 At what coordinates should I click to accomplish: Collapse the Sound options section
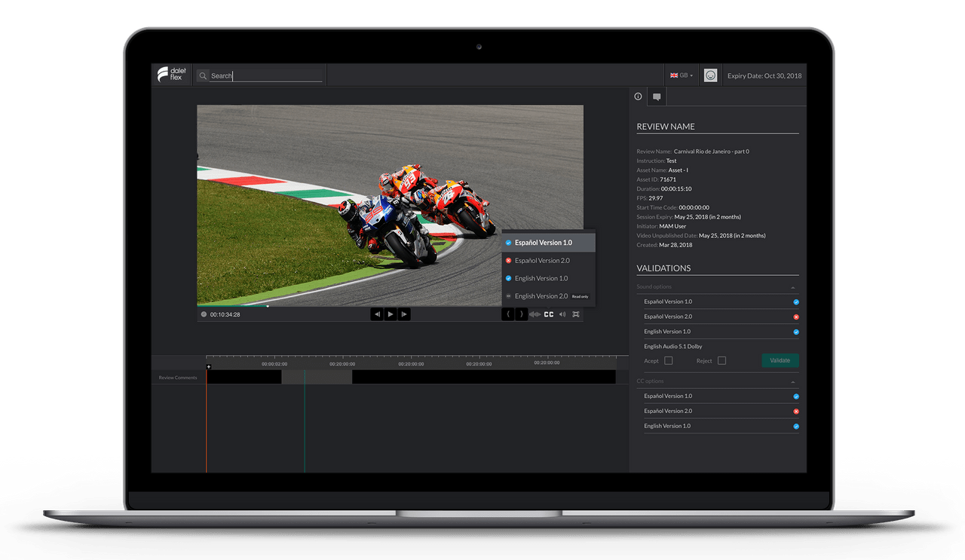point(792,287)
